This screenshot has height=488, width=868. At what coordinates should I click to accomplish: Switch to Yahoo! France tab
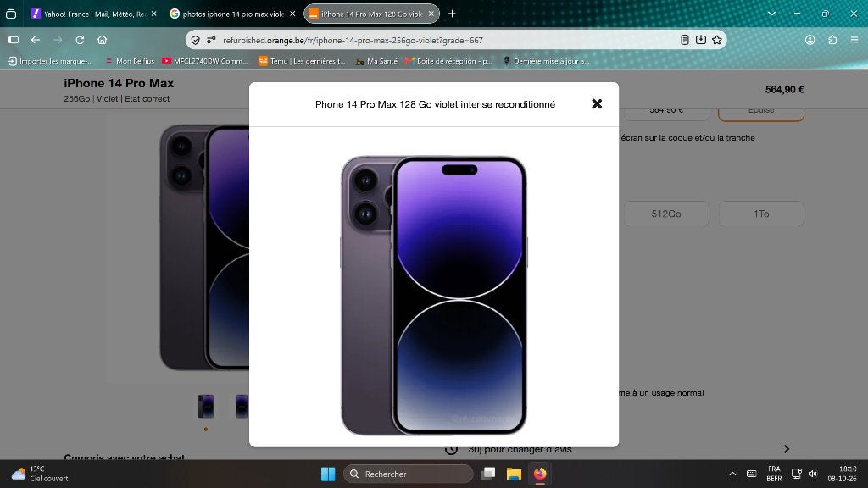(94, 14)
